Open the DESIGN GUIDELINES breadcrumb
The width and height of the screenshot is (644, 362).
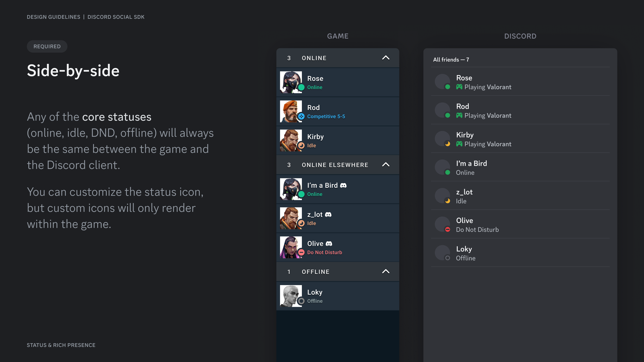coord(53,17)
